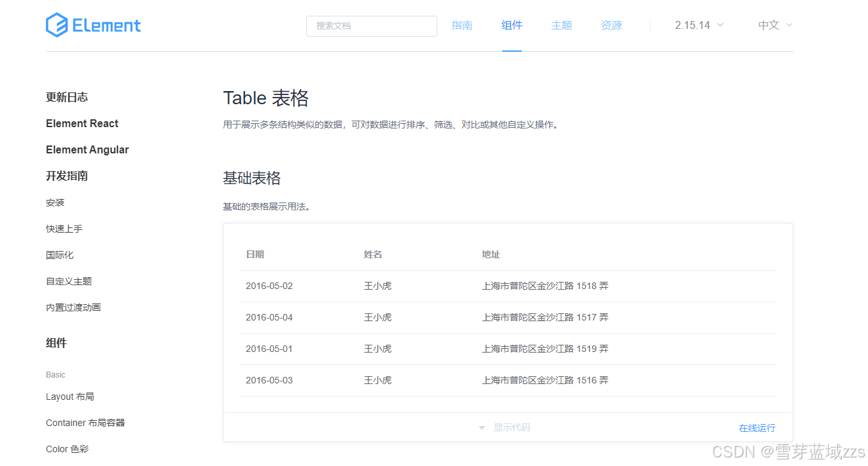Open Element Angular sidebar link
868x466 pixels.
pos(87,149)
